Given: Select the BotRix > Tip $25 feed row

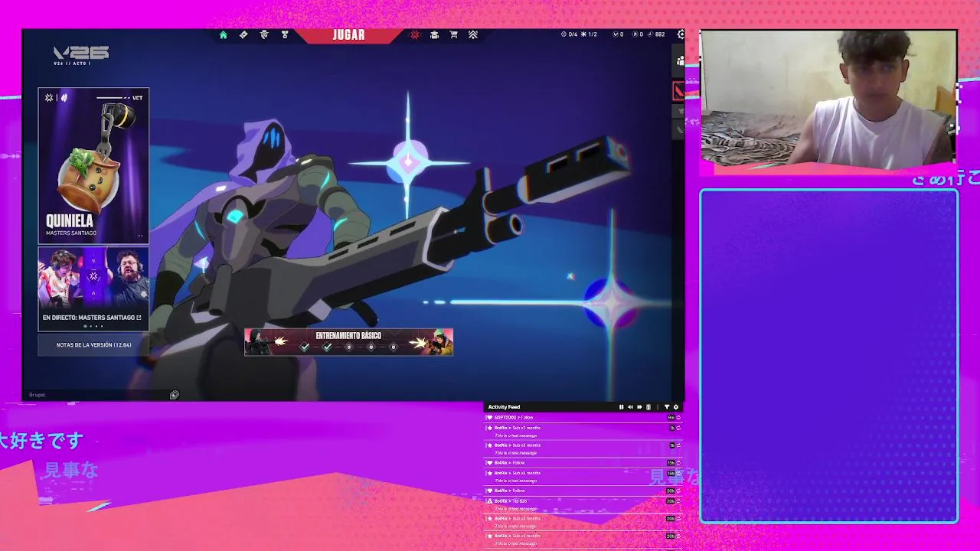Looking at the screenshot, I should [x=582, y=504].
